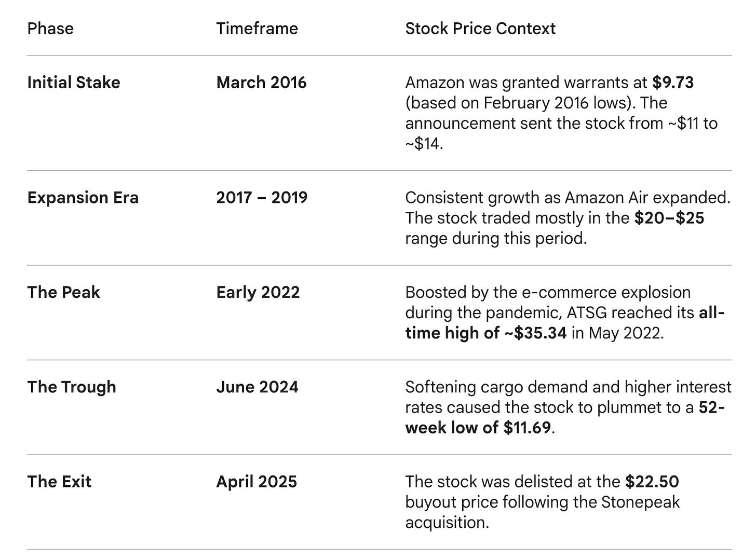756x560 pixels.
Task: Select The Exit row label
Action: pyautogui.click(x=59, y=482)
